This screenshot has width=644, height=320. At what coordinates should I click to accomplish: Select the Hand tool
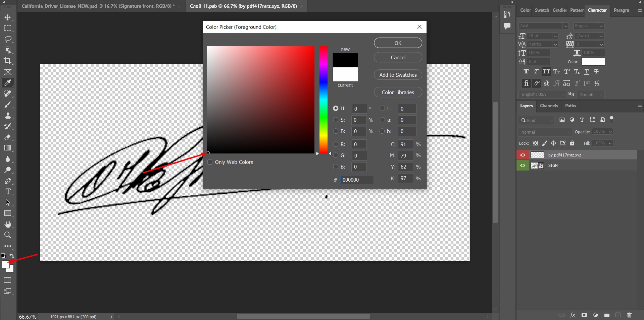pos(8,224)
